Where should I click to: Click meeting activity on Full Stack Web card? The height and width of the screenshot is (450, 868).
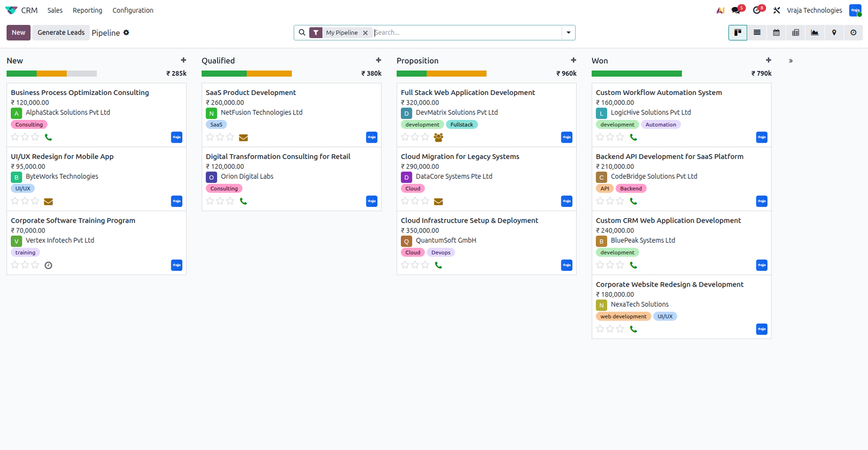438,137
